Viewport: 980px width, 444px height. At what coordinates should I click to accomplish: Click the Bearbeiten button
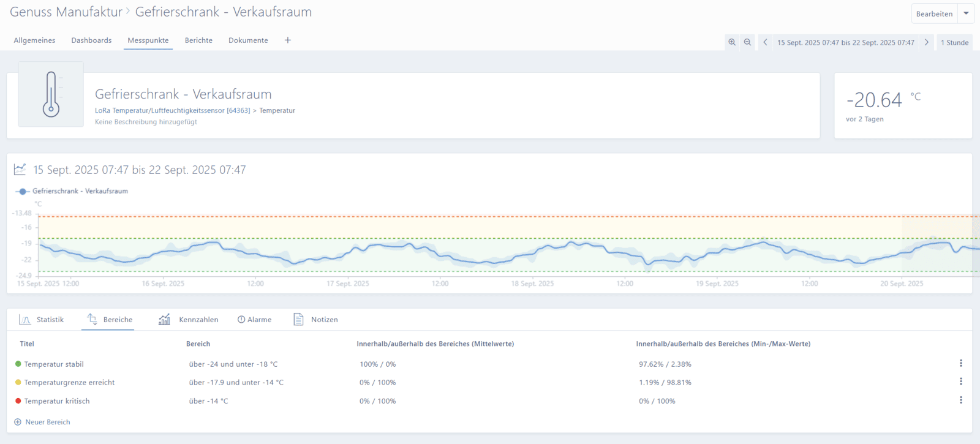click(x=934, y=13)
